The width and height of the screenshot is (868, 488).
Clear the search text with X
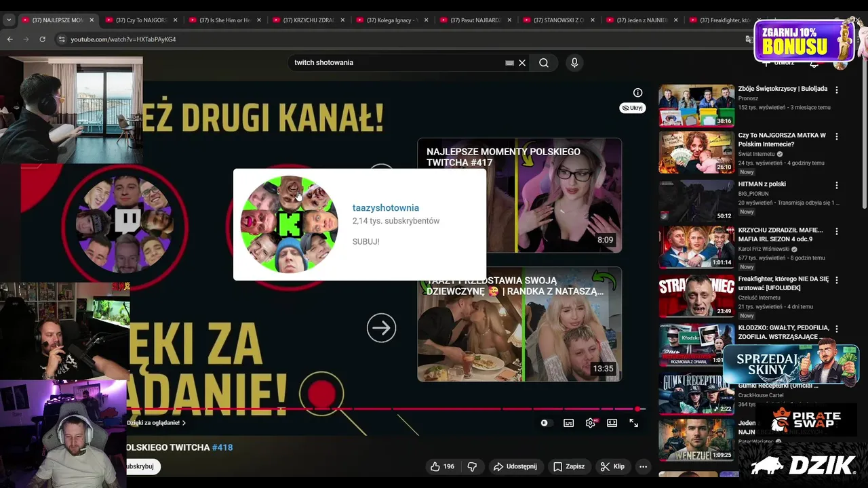tap(522, 62)
